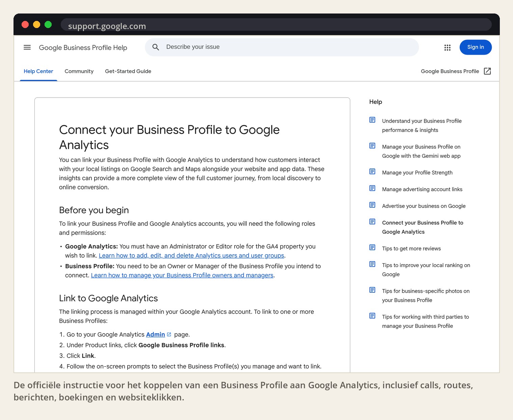This screenshot has height=420, width=513.
Task: Click the support.google.com address bar
Action: (x=276, y=25)
